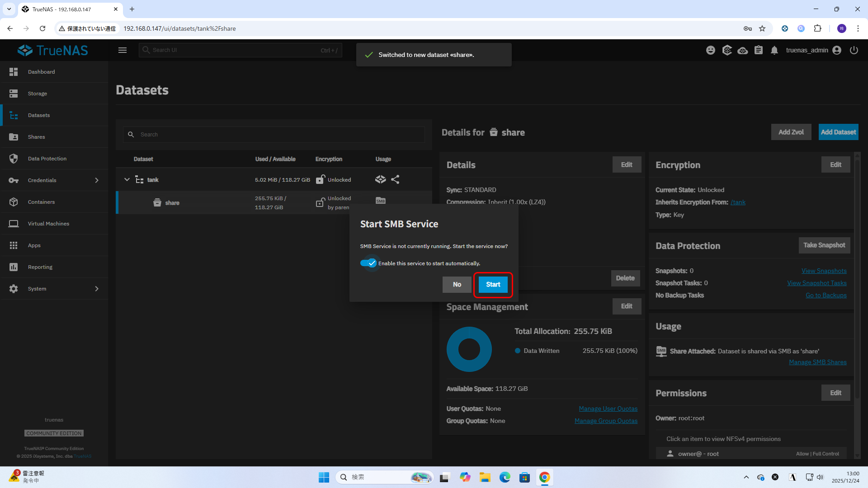Click the power icon in the top bar
This screenshot has width=868, height=488.
tap(854, 50)
